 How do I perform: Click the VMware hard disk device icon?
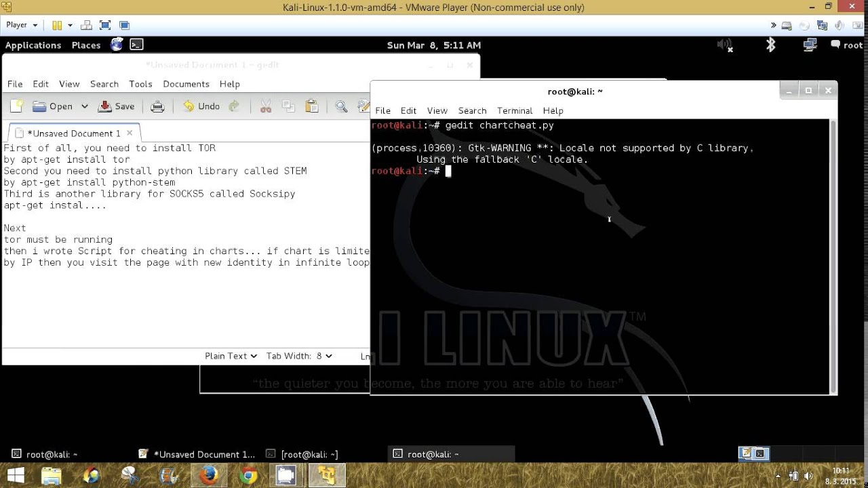point(787,26)
